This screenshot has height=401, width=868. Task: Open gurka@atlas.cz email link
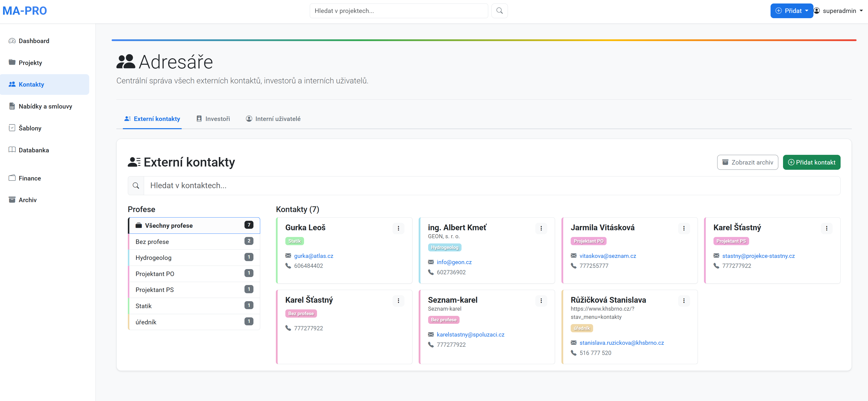pos(313,256)
